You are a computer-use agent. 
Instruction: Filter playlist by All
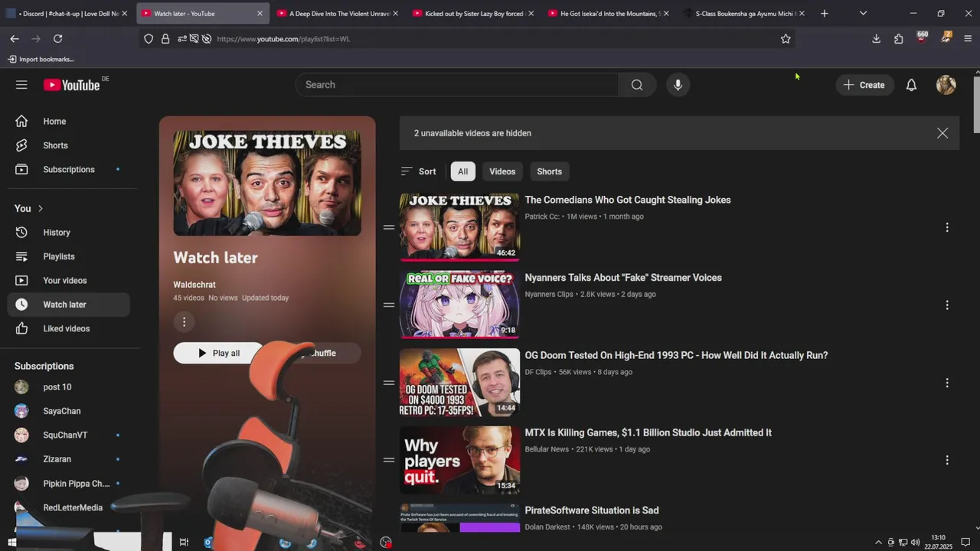click(x=463, y=171)
